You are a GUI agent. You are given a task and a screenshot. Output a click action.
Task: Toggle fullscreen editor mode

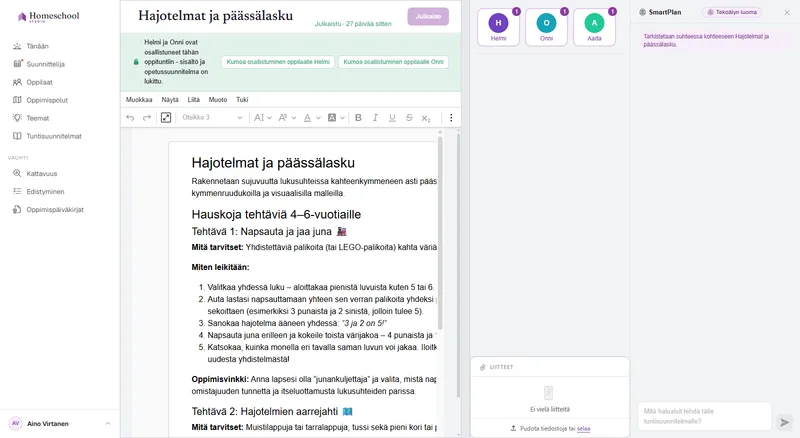[x=166, y=118]
